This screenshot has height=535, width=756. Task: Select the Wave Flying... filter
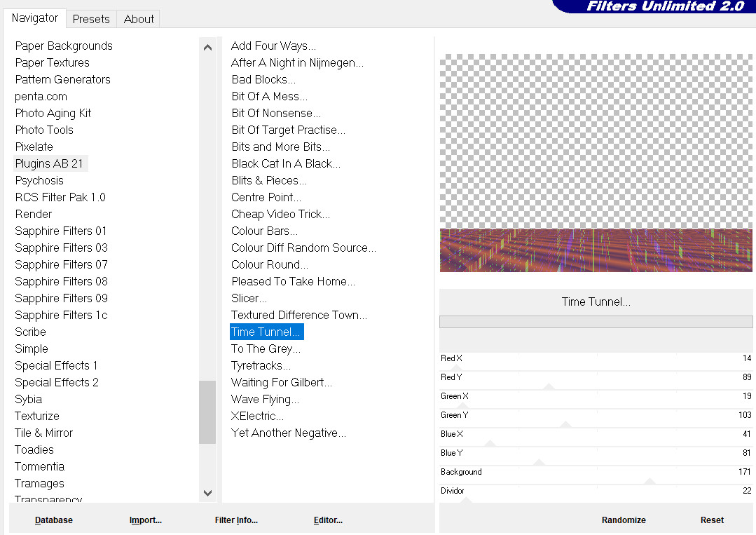(265, 399)
